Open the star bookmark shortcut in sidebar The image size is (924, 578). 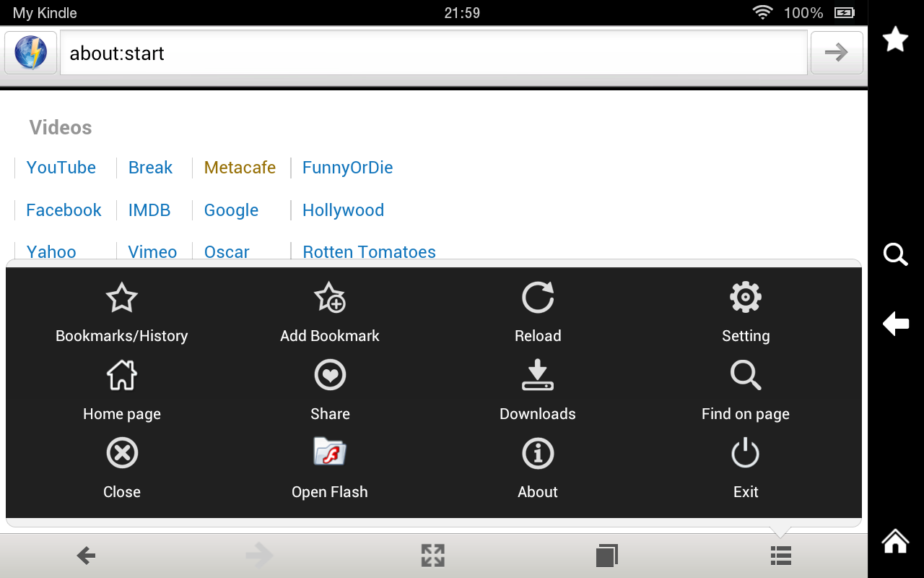(x=895, y=40)
